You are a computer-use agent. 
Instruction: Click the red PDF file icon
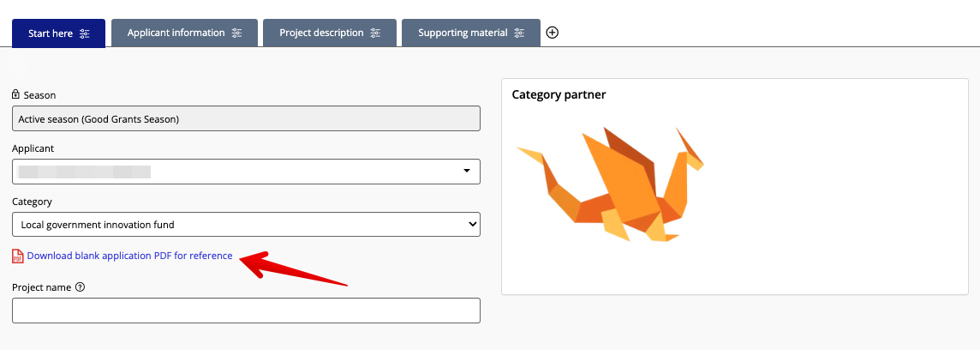point(18,256)
